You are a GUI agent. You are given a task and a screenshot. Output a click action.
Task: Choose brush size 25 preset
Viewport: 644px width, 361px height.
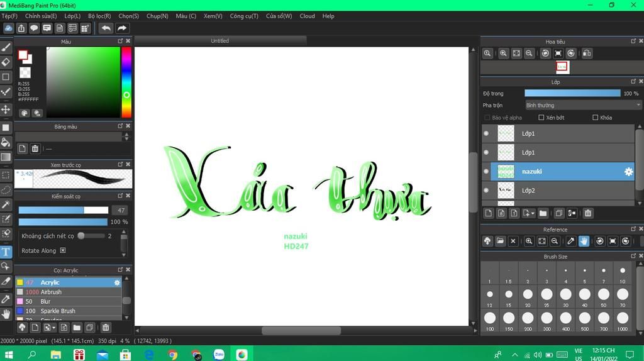pyautogui.click(x=547, y=297)
